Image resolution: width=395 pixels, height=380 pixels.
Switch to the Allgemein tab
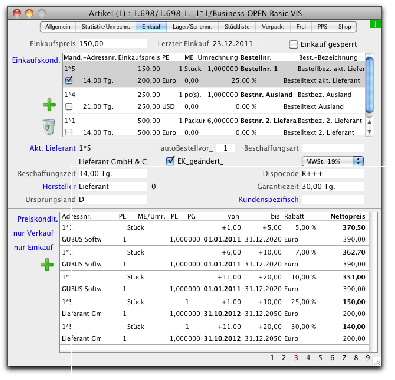(x=58, y=27)
